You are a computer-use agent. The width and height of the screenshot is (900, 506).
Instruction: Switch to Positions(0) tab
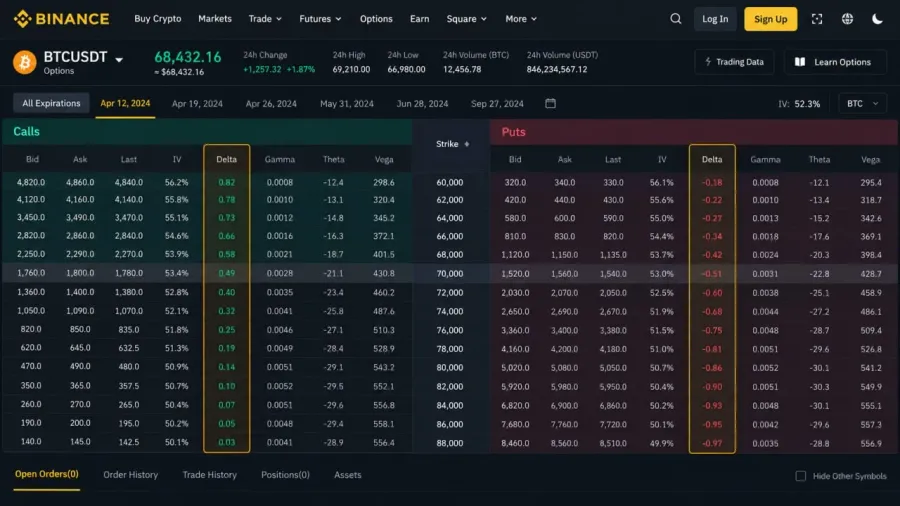(285, 474)
